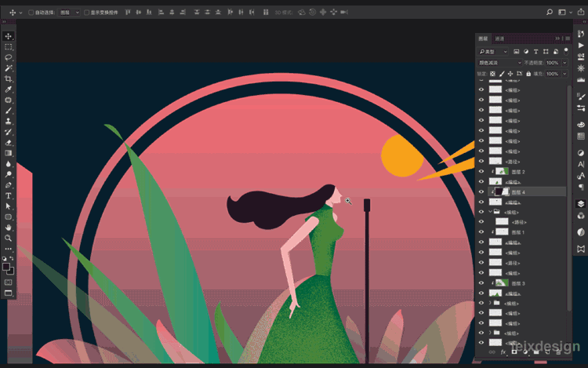The height and width of the screenshot is (368, 588).
Task: Filter layers by pixel image icon
Action: 517,51
